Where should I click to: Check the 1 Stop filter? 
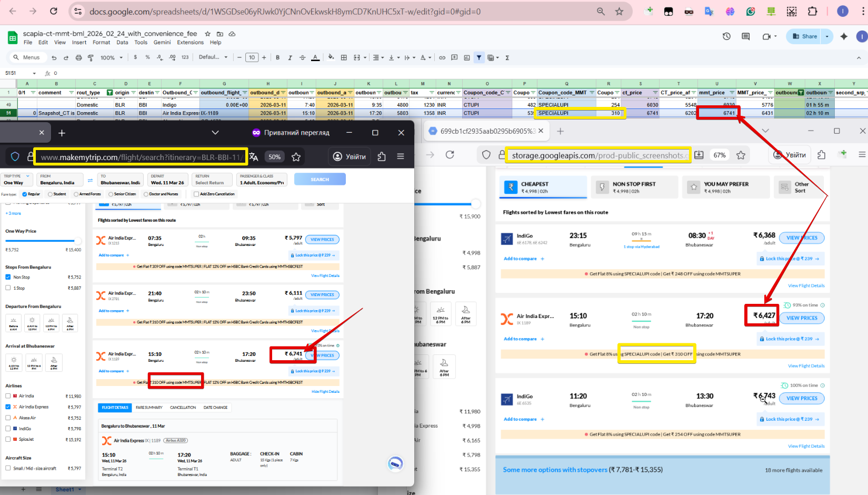point(8,288)
